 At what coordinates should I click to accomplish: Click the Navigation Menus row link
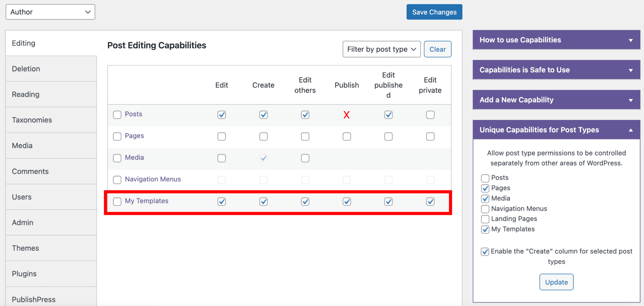153,179
